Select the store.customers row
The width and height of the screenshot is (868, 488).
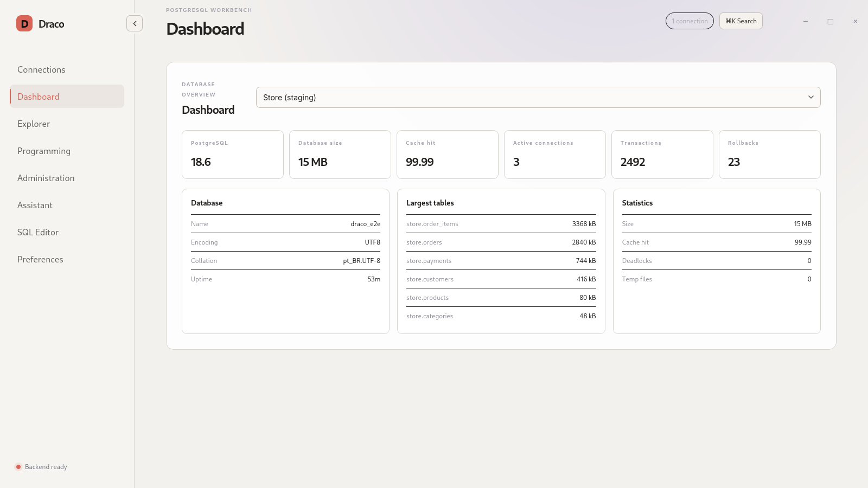501,279
